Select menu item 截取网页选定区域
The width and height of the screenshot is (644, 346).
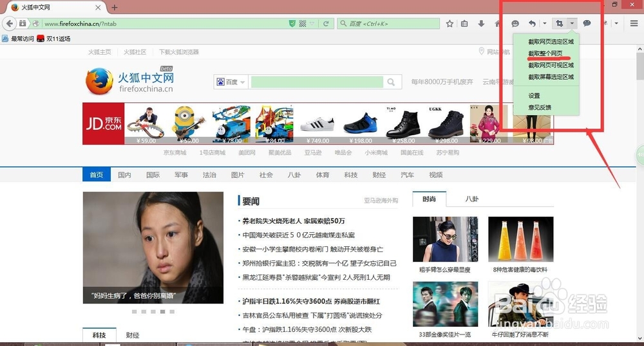pos(551,42)
